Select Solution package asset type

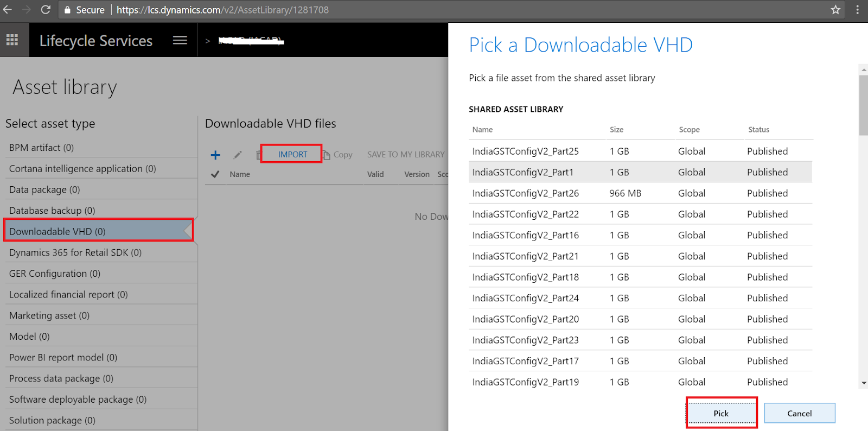pos(101,420)
